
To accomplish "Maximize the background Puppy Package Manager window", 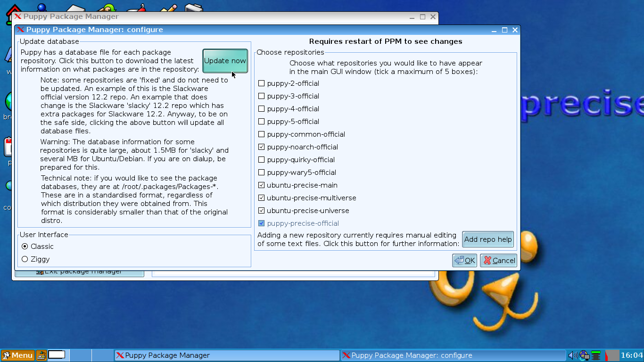I will coord(422,16).
